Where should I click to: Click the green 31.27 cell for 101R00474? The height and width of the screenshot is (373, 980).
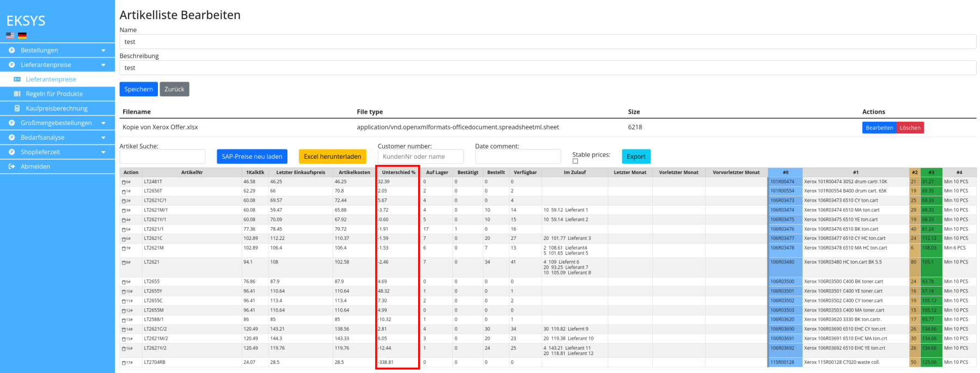[x=930, y=182]
